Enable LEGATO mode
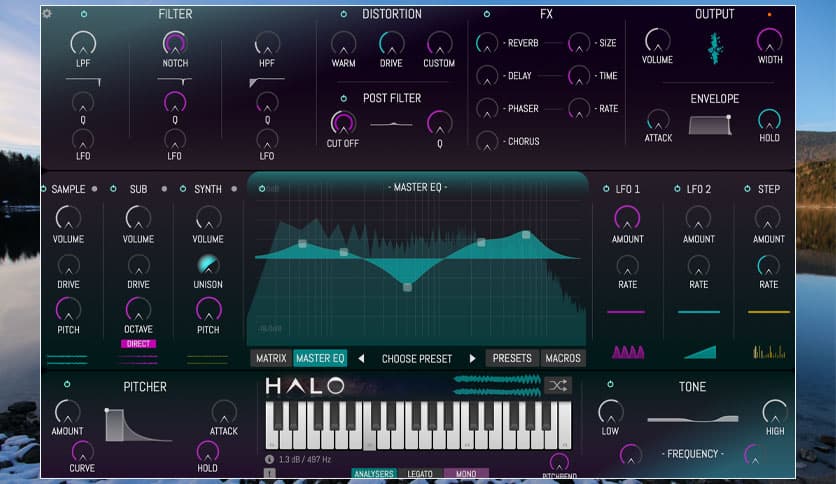 tap(420, 473)
